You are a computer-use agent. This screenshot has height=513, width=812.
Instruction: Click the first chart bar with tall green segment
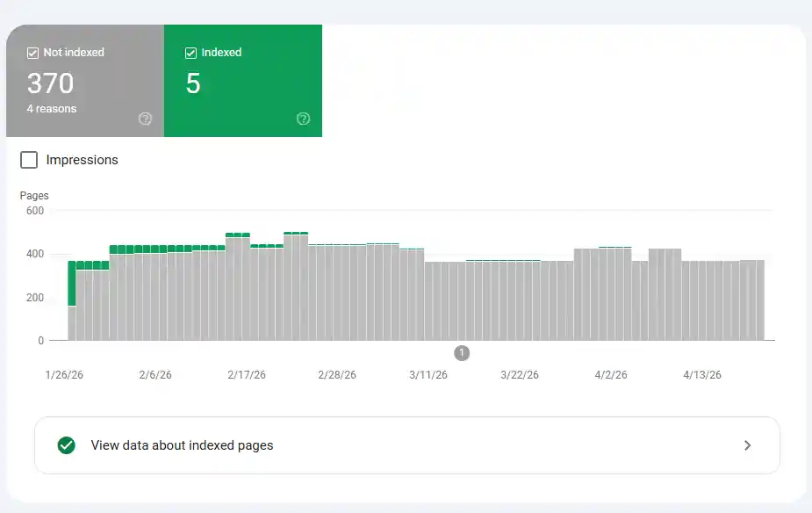(72, 300)
